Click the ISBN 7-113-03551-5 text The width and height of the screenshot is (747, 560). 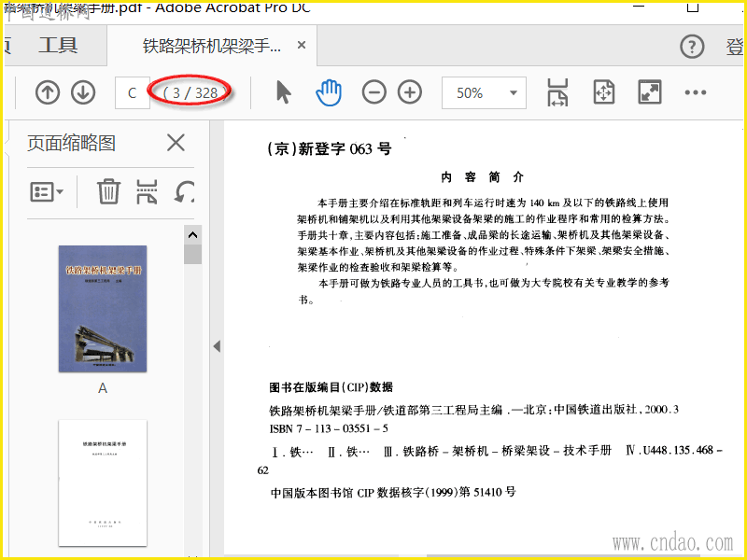[329, 428]
